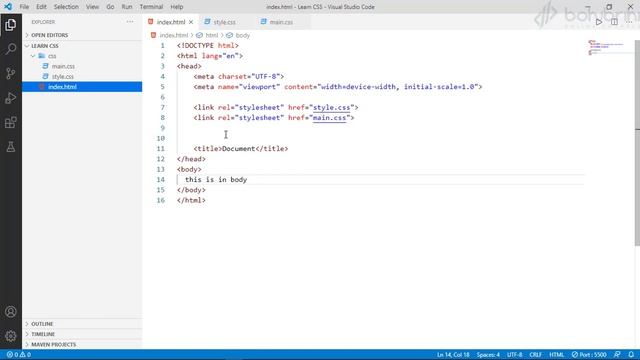Change line endings via CRLF

[x=536, y=355]
